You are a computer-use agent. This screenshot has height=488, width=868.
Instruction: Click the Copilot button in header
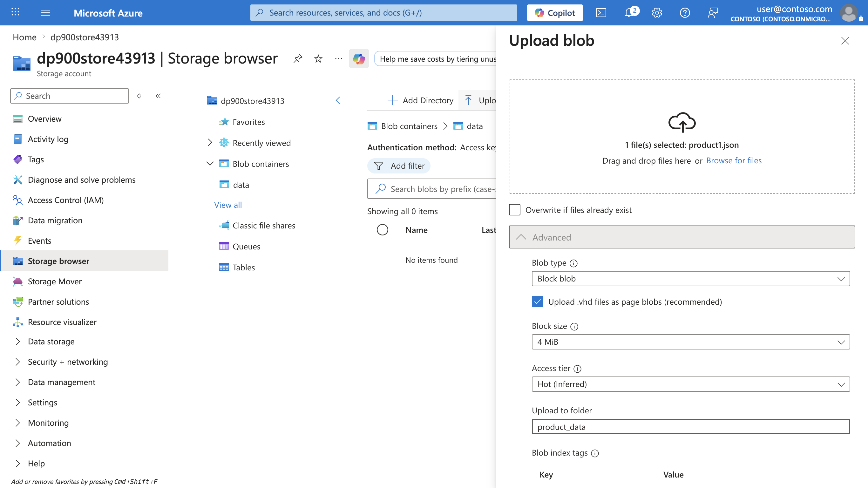click(x=555, y=13)
